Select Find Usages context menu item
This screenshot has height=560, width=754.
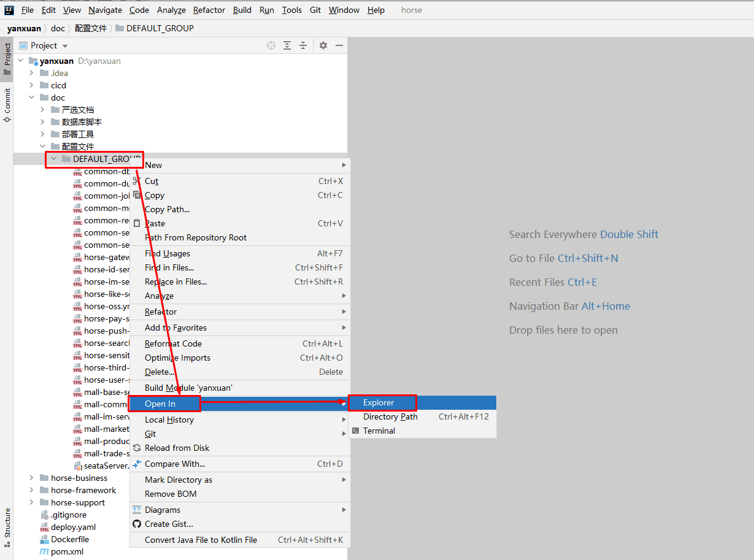coord(239,253)
